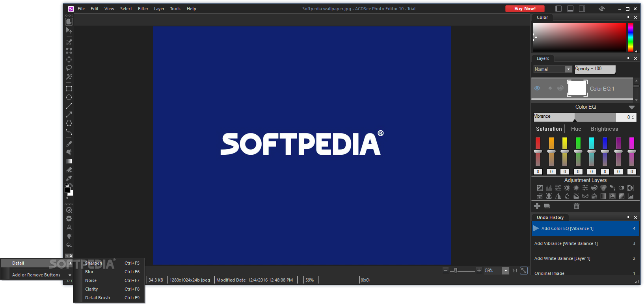Click the Buy Now! button
The height and width of the screenshot is (304, 644).
coord(525,9)
